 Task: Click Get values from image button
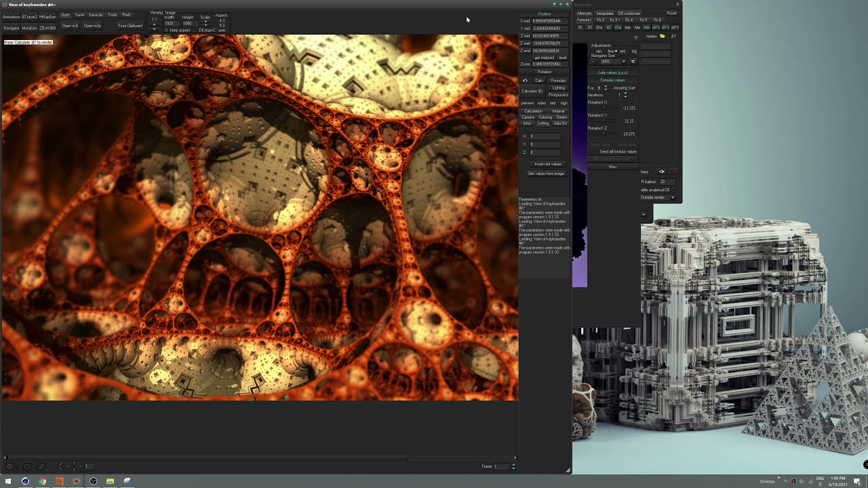point(546,174)
